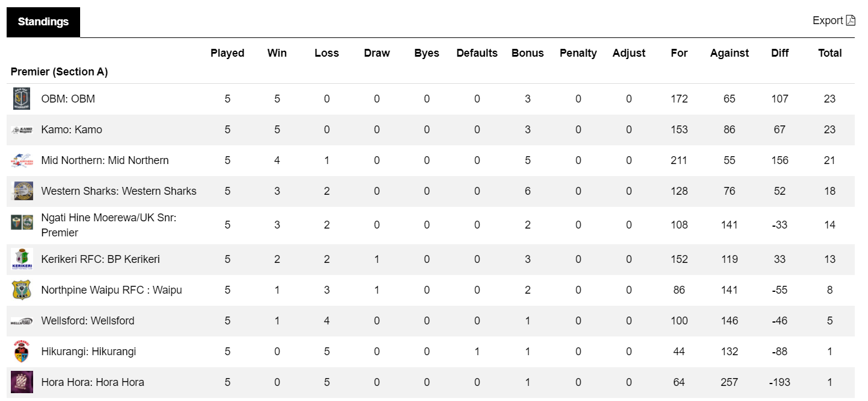Click the Western Sharks team logo

[22, 191]
